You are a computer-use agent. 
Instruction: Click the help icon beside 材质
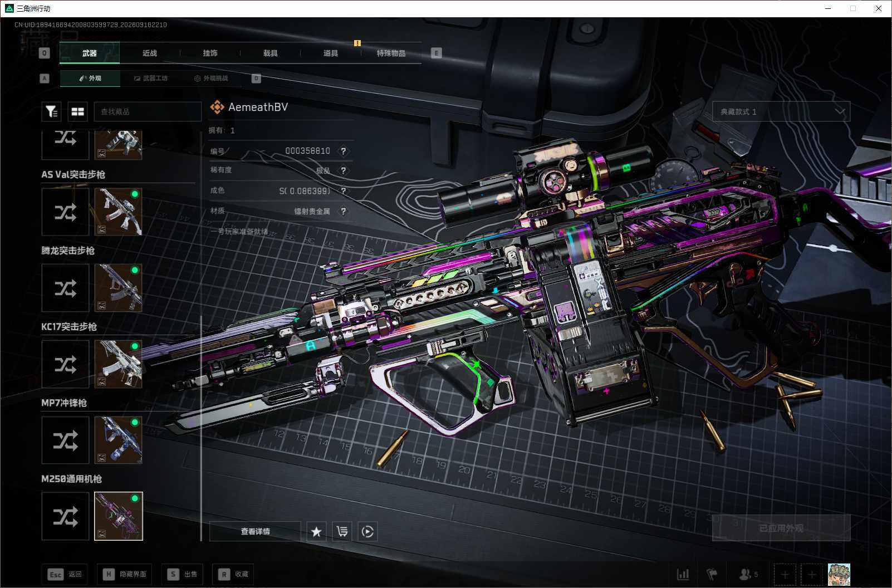point(344,211)
